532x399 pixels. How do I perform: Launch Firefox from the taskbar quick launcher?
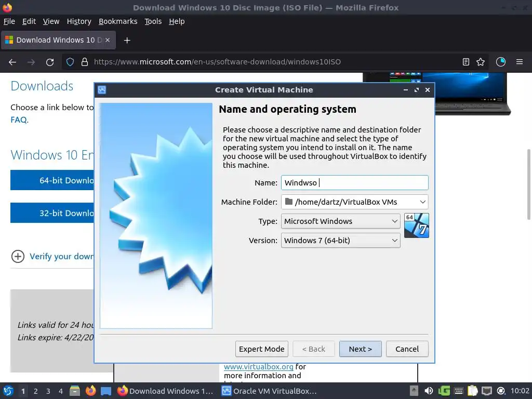[90, 391]
